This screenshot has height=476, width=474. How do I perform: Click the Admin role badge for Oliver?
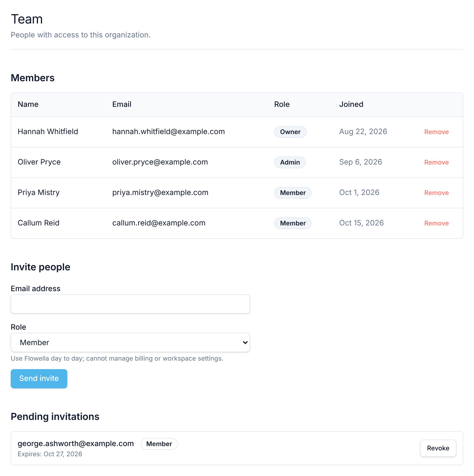290,162
